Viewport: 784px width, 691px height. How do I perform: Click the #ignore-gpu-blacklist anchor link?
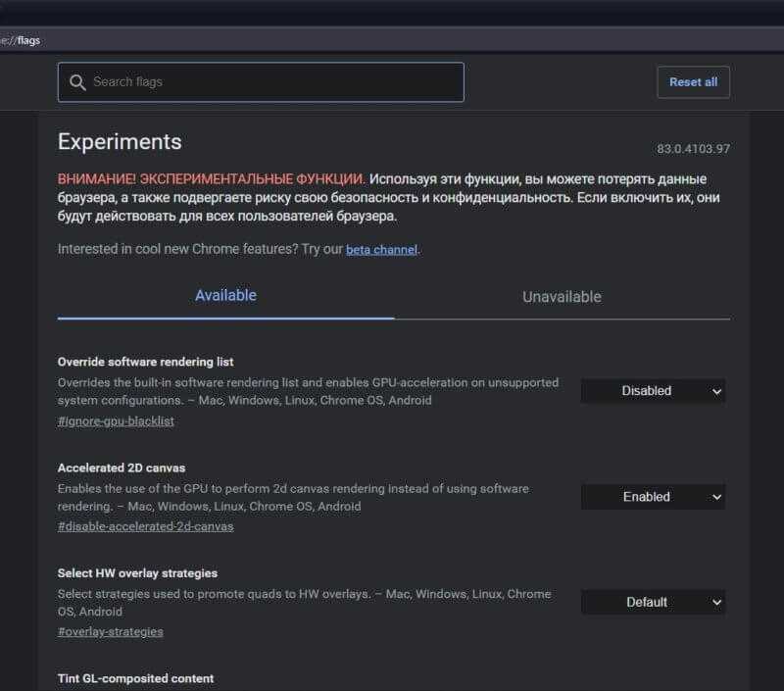point(116,421)
